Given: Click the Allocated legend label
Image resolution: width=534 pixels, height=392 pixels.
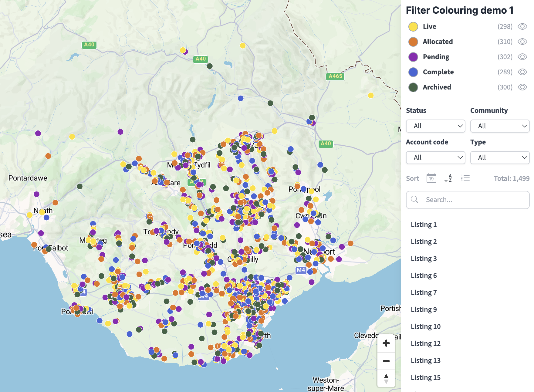Looking at the screenshot, I should pyautogui.click(x=438, y=42).
